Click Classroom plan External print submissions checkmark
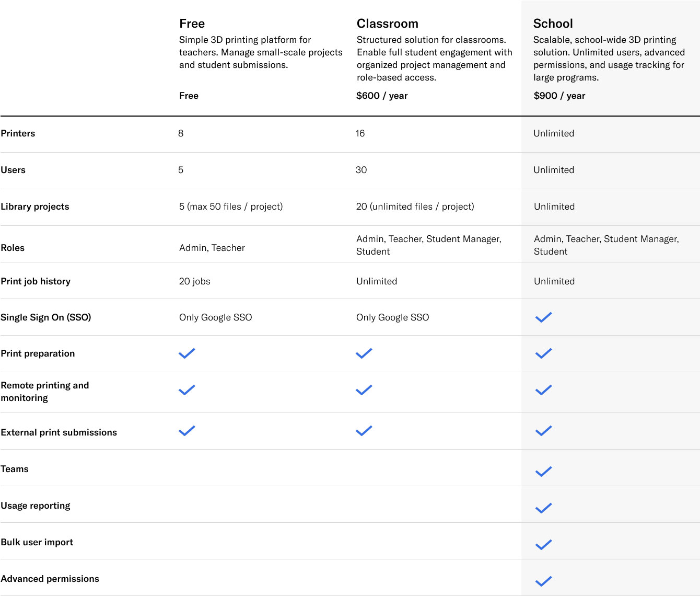The image size is (700, 596). coord(364,431)
